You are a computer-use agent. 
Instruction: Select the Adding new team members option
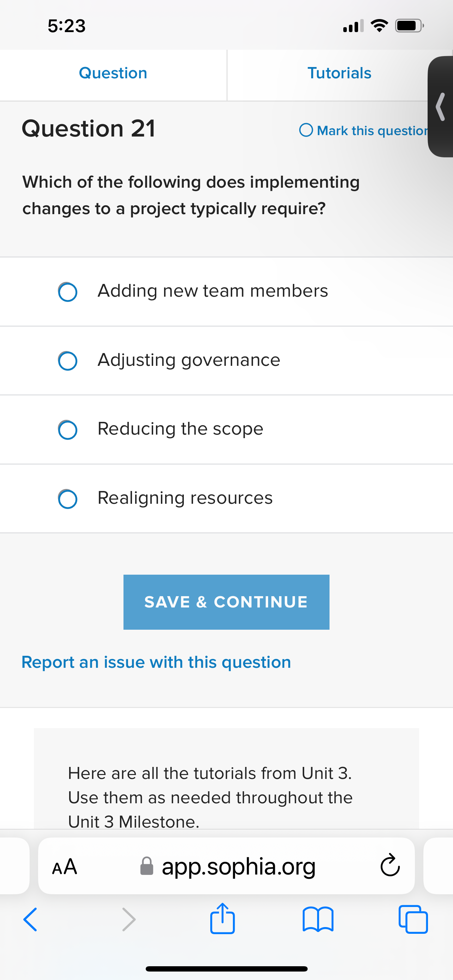tap(68, 292)
